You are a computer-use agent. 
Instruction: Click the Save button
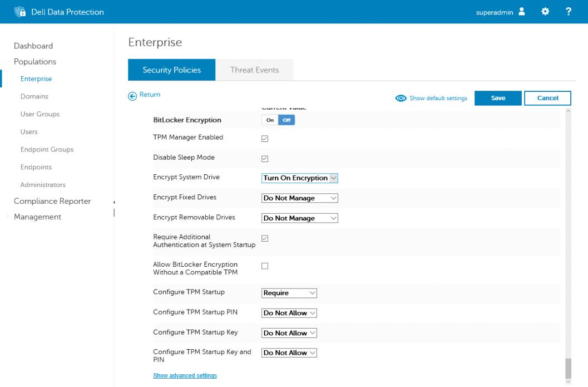(x=497, y=98)
